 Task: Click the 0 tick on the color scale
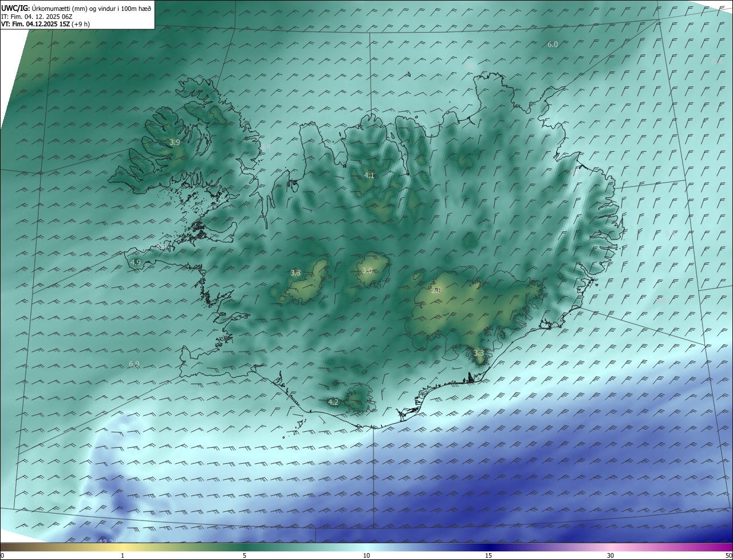pos(2,555)
